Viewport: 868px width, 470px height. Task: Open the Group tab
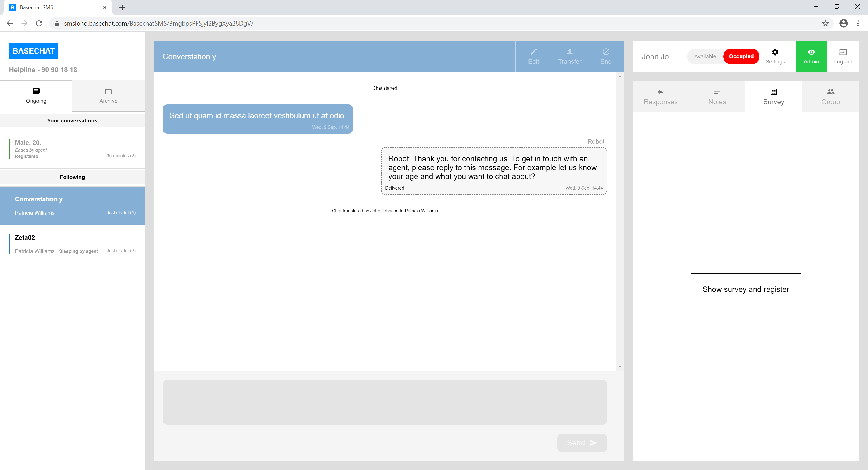coord(831,97)
